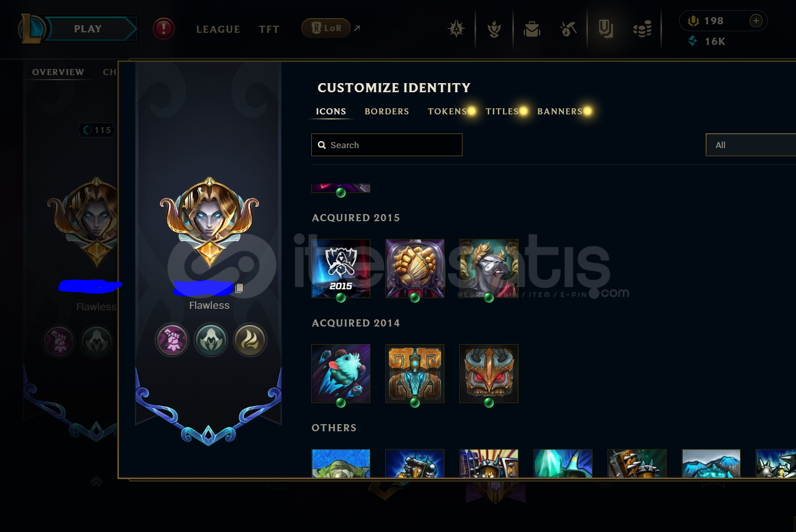Click the red alert notification icon
Viewport: 796px width, 532px height.
(x=164, y=29)
